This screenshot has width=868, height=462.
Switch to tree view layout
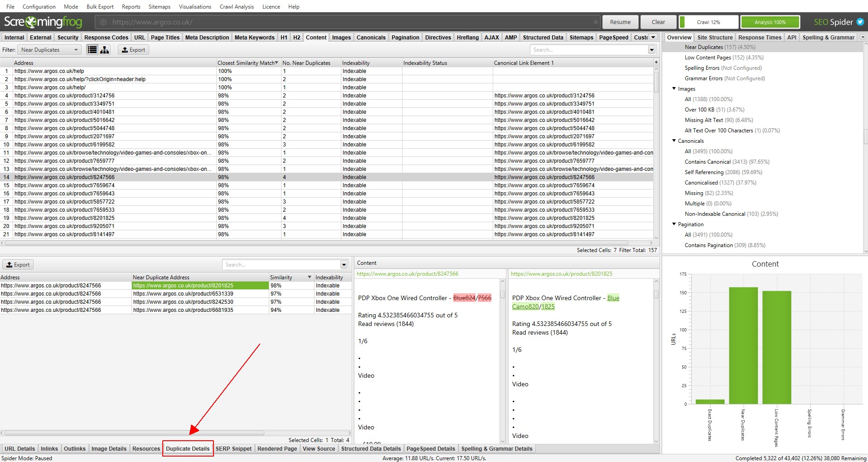(105, 49)
